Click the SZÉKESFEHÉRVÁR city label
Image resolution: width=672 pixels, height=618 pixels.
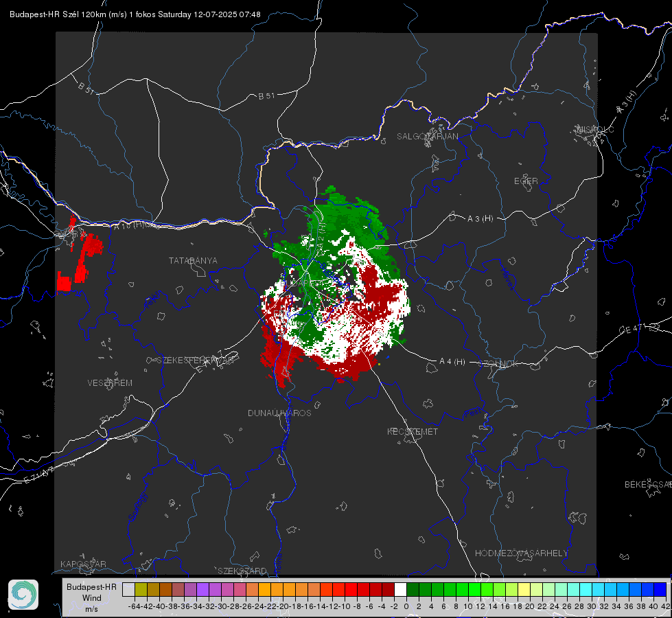(195, 360)
